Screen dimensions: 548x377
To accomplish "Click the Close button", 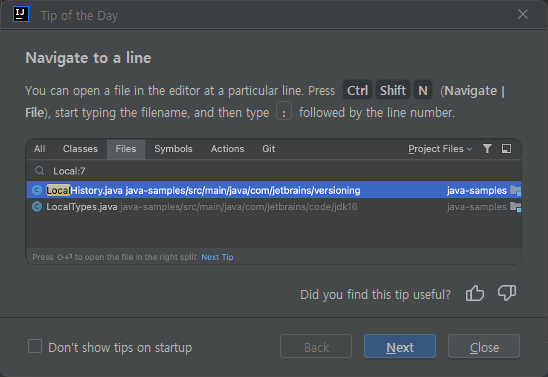I will (x=484, y=346).
